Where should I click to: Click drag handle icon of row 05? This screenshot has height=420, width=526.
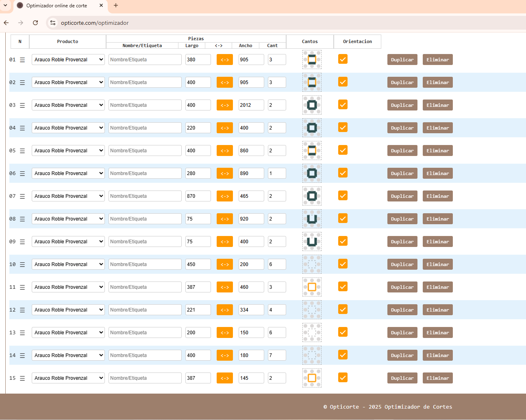point(22,151)
